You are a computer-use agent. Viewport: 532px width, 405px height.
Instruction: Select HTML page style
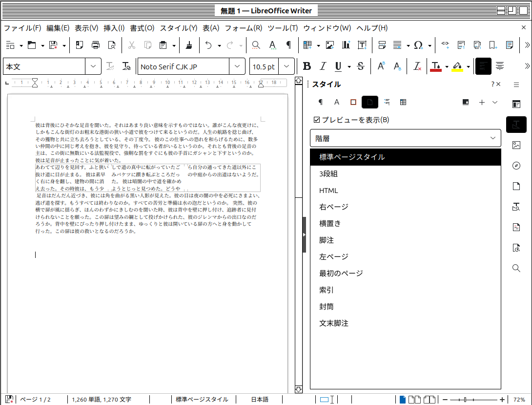[406, 191]
